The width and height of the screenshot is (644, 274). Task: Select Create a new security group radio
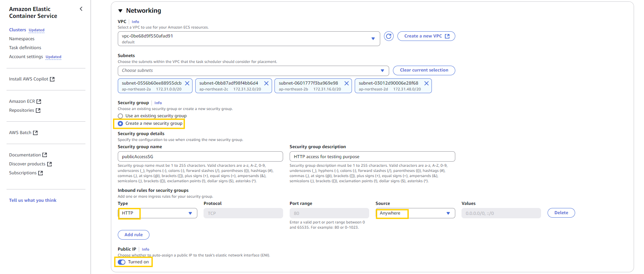point(120,123)
